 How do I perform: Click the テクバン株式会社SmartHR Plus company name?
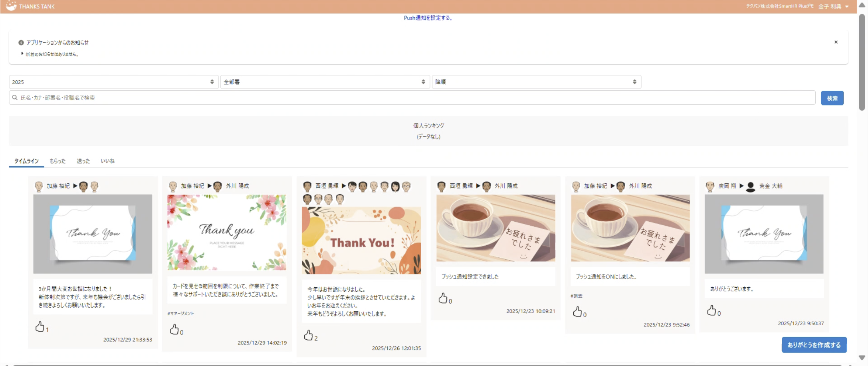coord(780,6)
